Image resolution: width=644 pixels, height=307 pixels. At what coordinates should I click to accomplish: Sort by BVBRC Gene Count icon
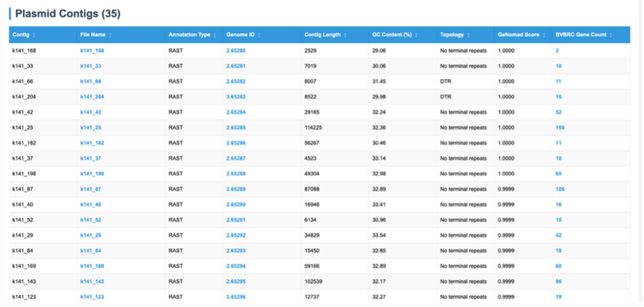point(611,35)
